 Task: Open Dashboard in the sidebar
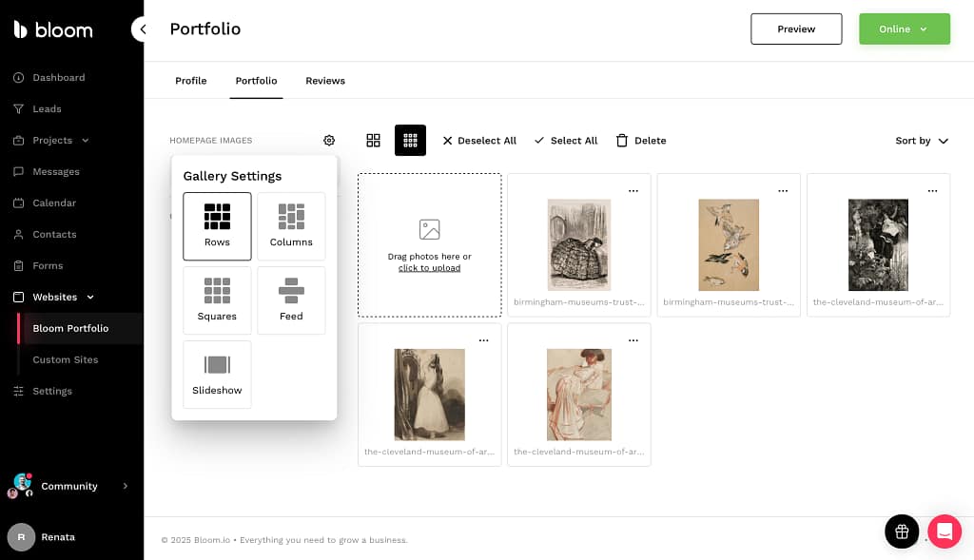[x=49, y=78]
